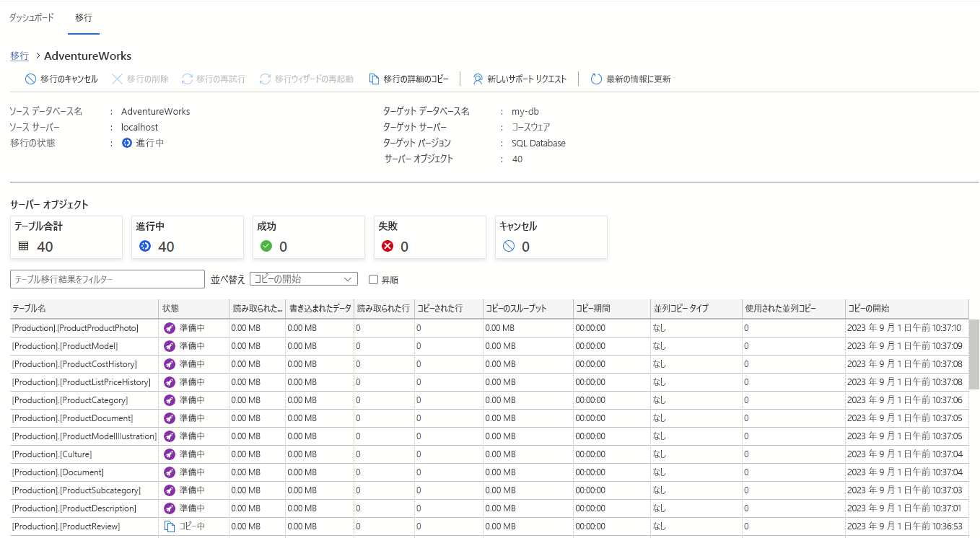Click the 移行のキャンセル button label
Image resolution: width=980 pixels, height=538 pixels.
(x=69, y=79)
